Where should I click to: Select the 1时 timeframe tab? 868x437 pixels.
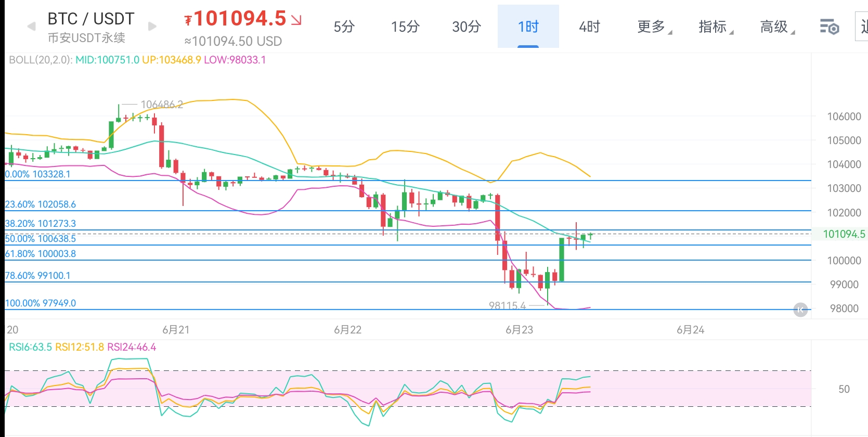click(528, 27)
